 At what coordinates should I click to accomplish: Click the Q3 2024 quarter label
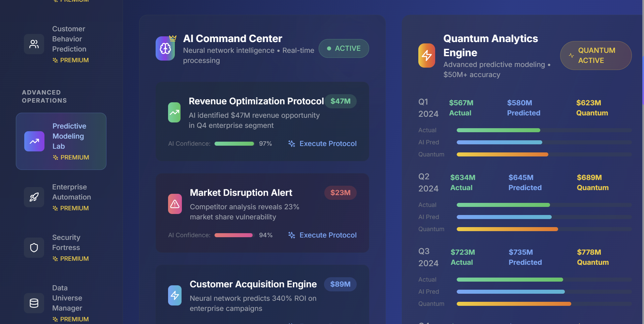(428, 257)
